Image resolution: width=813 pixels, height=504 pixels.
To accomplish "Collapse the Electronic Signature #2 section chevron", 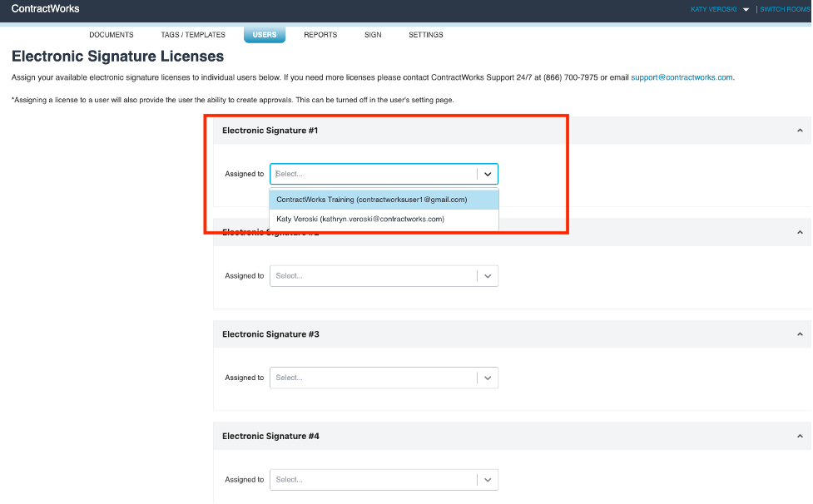I will (x=800, y=233).
